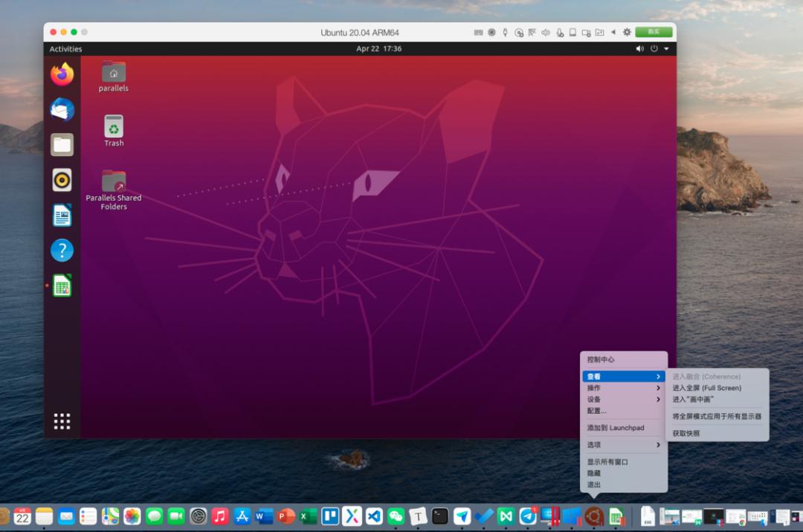Screen dimensions: 803x532
Task: Open the Files manager in the Ubuntu dock
Action: (62, 144)
